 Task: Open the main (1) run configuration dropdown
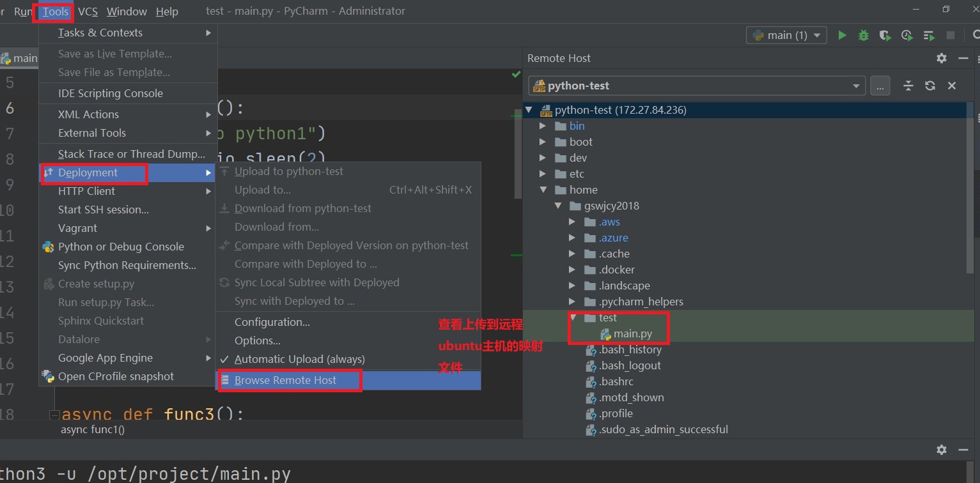click(x=786, y=35)
